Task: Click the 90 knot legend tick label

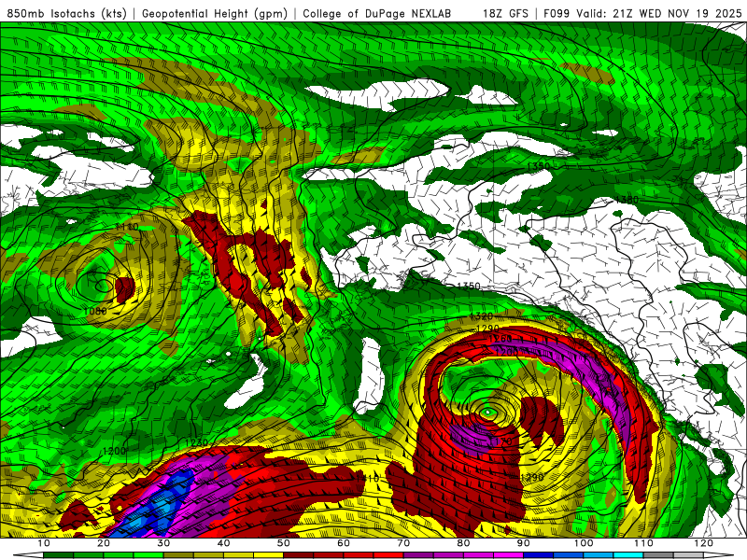Action: tap(524, 543)
